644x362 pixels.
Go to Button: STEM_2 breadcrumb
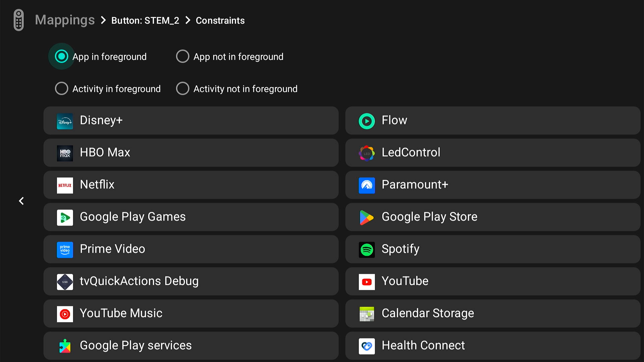145,20
